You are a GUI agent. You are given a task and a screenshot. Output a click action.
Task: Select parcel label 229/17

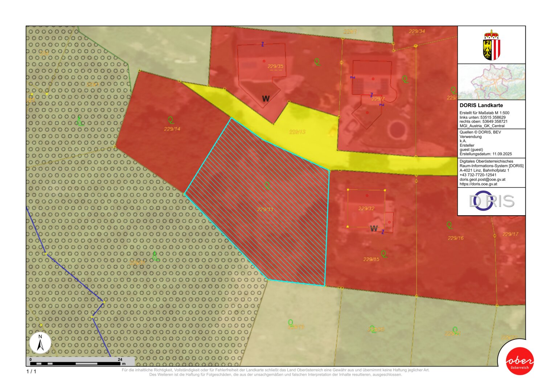click(x=510, y=234)
